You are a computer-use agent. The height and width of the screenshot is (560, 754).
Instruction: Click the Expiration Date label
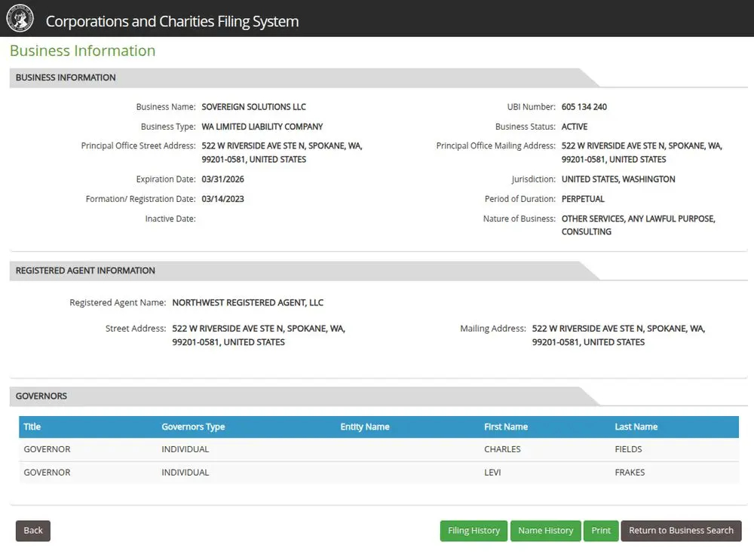tap(166, 179)
